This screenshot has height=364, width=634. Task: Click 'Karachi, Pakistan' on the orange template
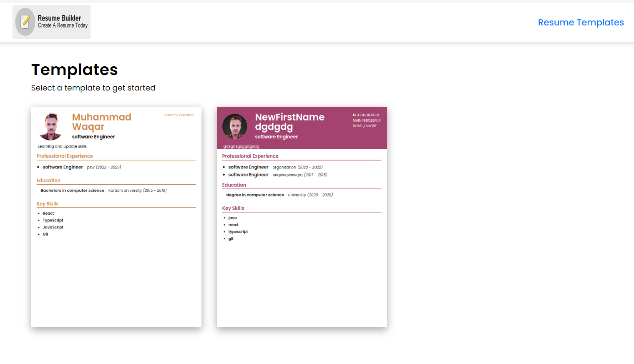point(179,115)
